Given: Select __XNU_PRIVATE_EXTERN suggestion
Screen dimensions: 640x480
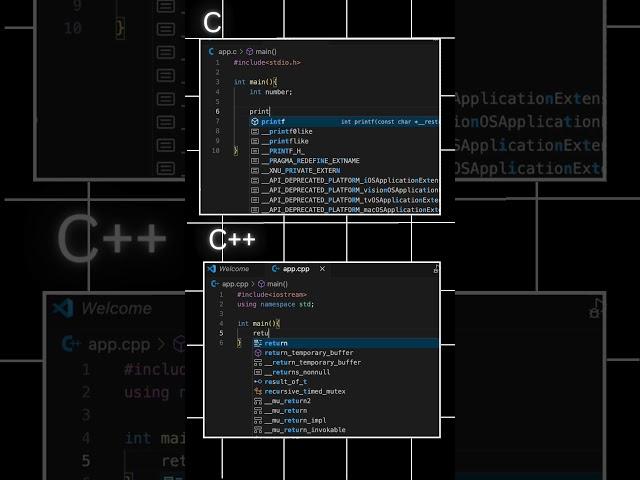Looking at the screenshot, I should pyautogui.click(x=344, y=171).
